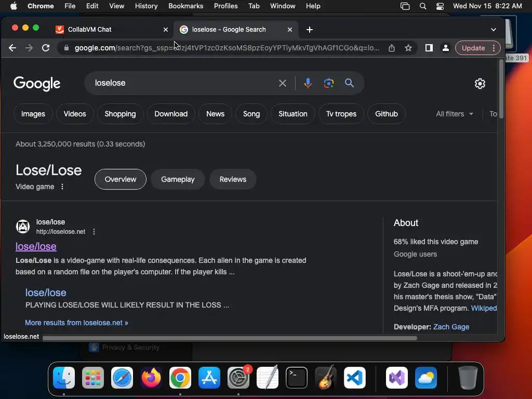Go back to the previous page
This screenshot has width=532, height=399.
tap(12, 48)
